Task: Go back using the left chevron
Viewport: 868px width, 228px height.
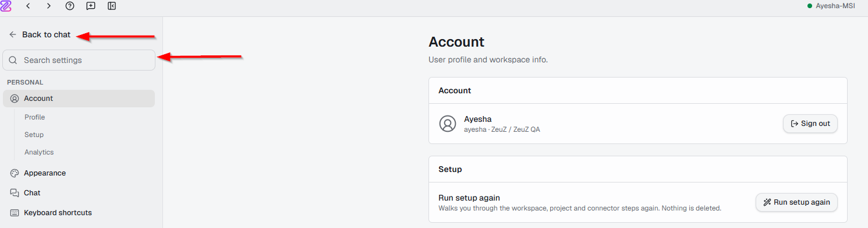Action: pyautogui.click(x=28, y=6)
